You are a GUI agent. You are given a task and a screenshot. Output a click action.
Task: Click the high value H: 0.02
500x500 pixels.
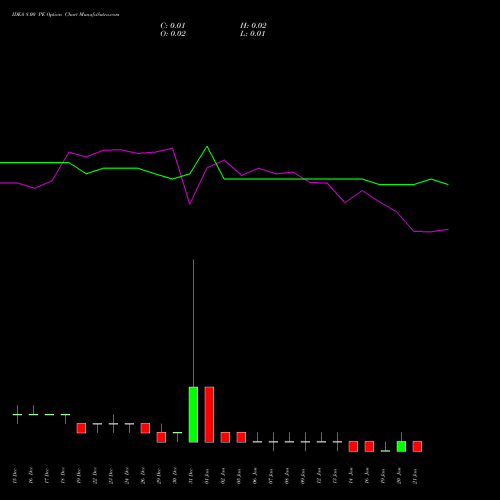tap(253, 26)
